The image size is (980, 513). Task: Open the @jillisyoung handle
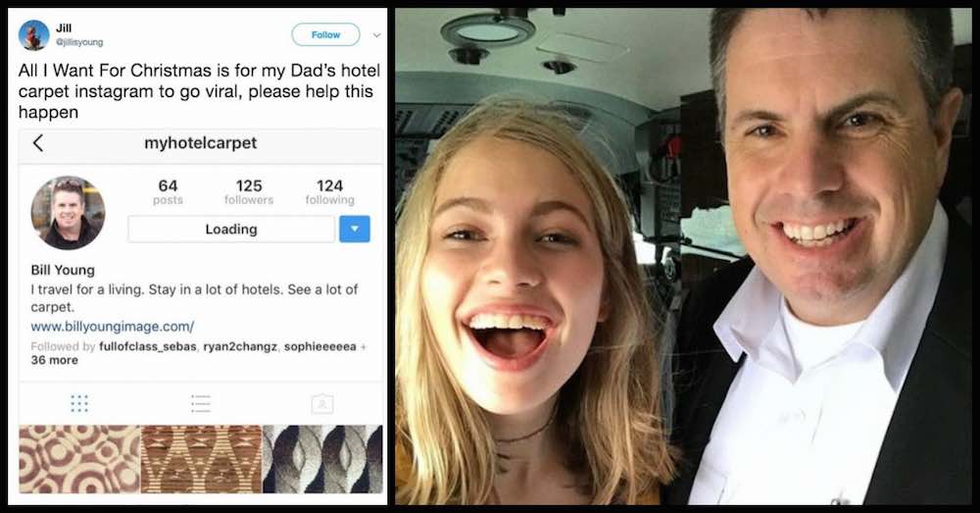[x=79, y=42]
